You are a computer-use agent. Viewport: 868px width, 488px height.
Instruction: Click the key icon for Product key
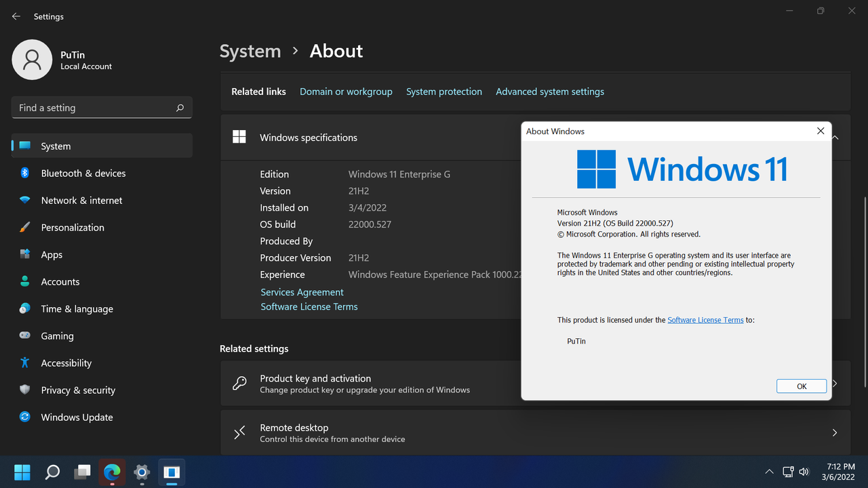point(239,384)
